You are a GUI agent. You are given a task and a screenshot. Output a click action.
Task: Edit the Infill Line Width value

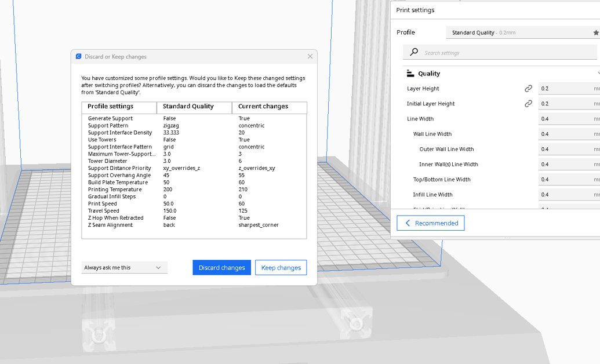(569, 194)
